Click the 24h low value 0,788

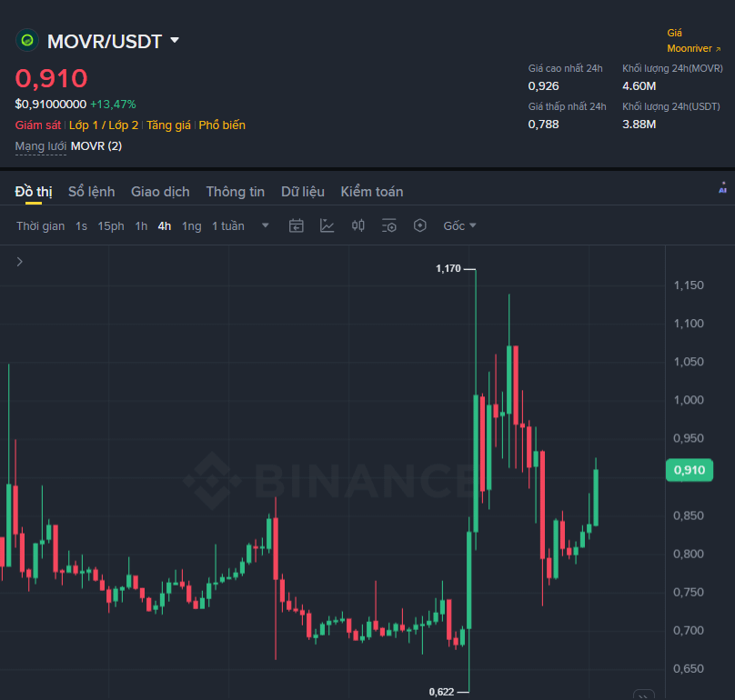[543, 125]
